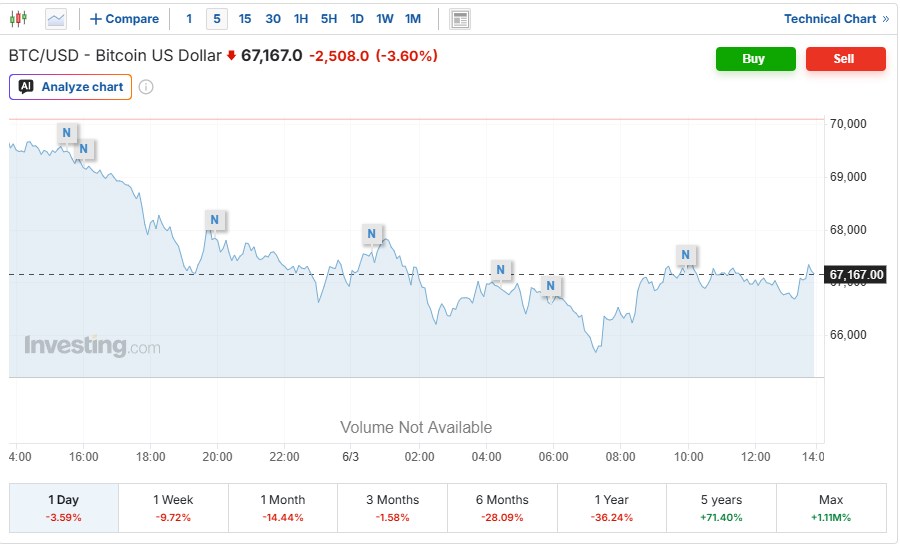Select the 6 Months range tab
This screenshot has width=900, height=546.
pyautogui.click(x=502, y=508)
